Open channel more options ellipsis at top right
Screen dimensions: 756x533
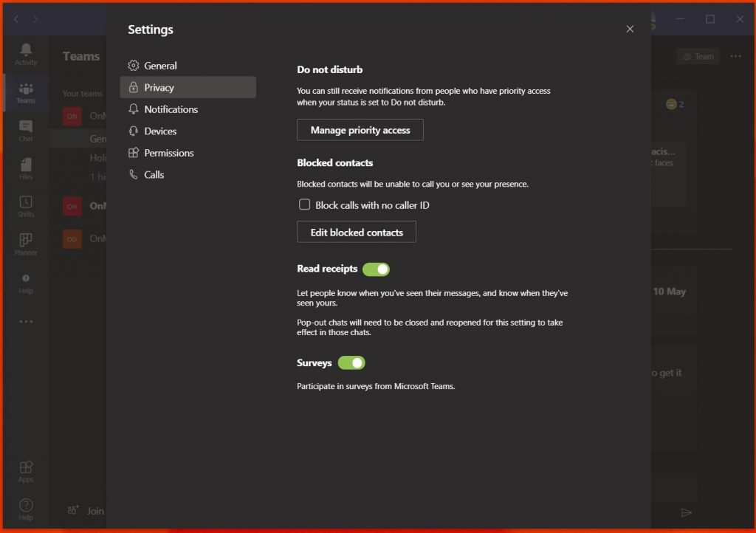(x=736, y=56)
